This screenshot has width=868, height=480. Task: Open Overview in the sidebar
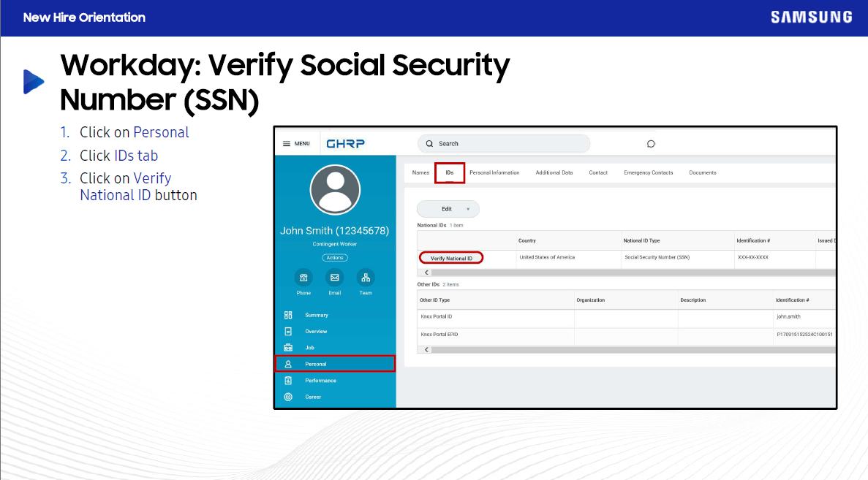click(316, 332)
